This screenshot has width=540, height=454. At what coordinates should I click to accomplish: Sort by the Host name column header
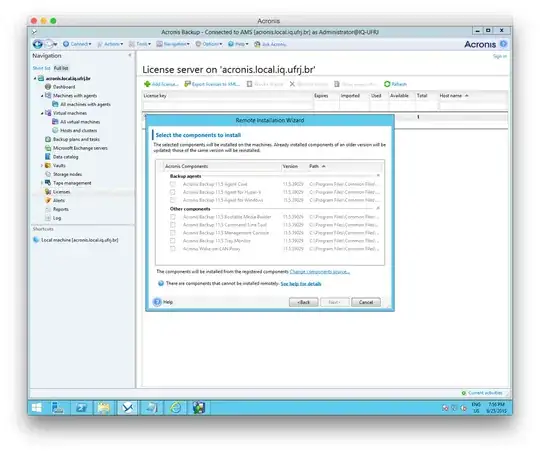tap(472, 95)
